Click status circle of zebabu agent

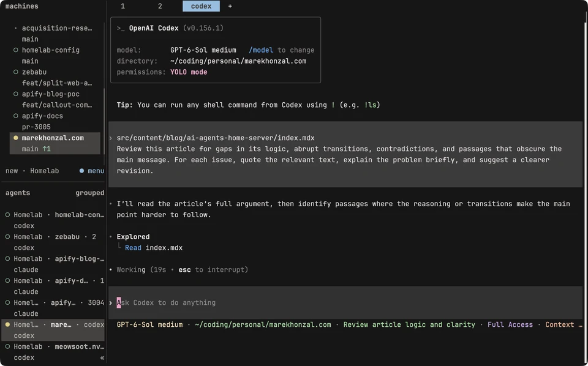[7, 237]
